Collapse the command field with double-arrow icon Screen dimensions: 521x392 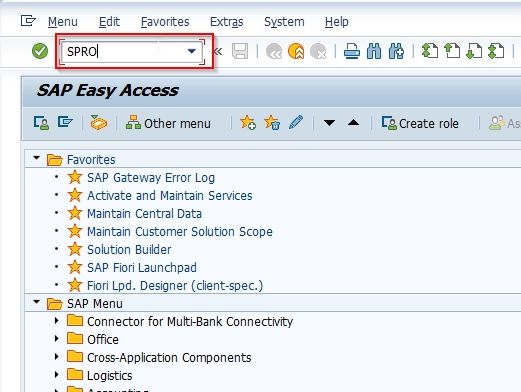tap(218, 51)
